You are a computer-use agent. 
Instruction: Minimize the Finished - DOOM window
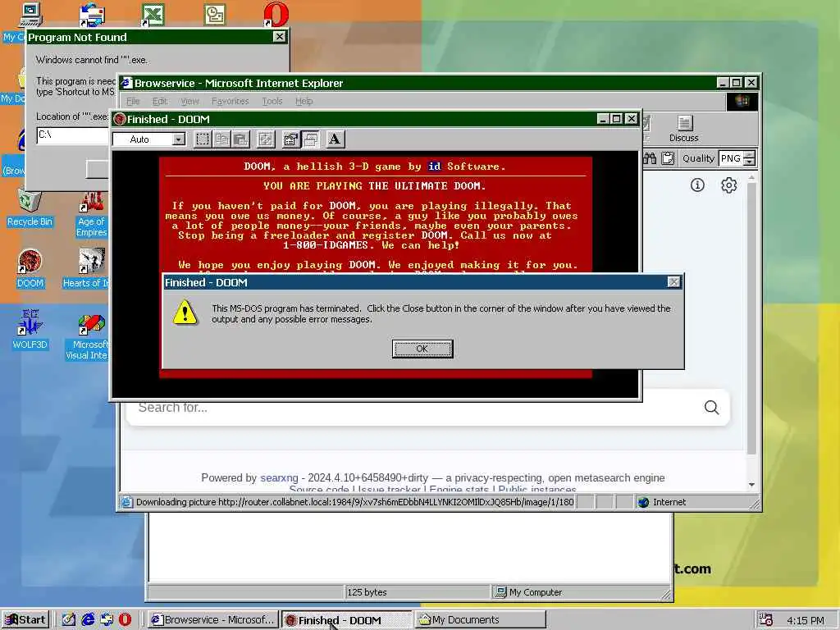coord(603,119)
